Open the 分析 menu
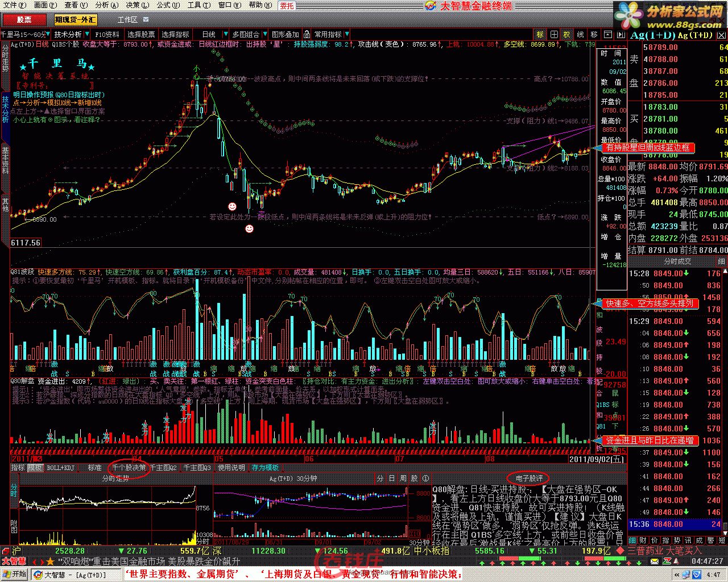 pyautogui.click(x=106, y=5)
